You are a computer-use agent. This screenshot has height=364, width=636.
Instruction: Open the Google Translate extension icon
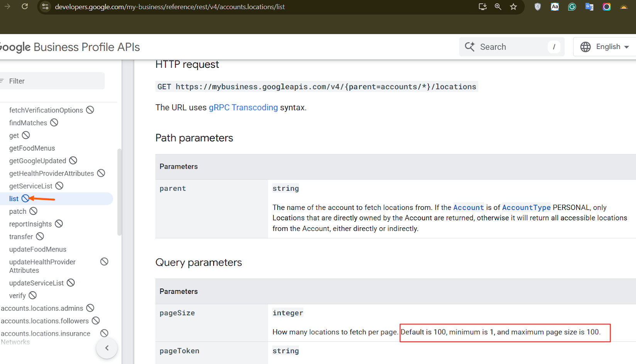click(x=589, y=7)
